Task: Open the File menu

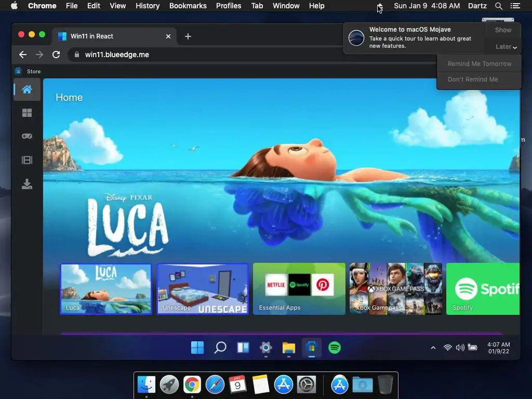Action: coord(72,6)
